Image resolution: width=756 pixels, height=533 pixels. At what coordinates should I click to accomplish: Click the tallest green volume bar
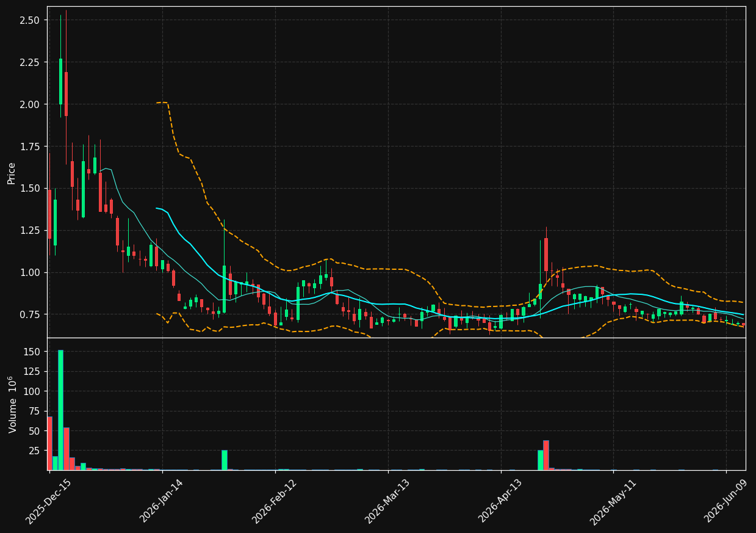[x=60, y=410]
